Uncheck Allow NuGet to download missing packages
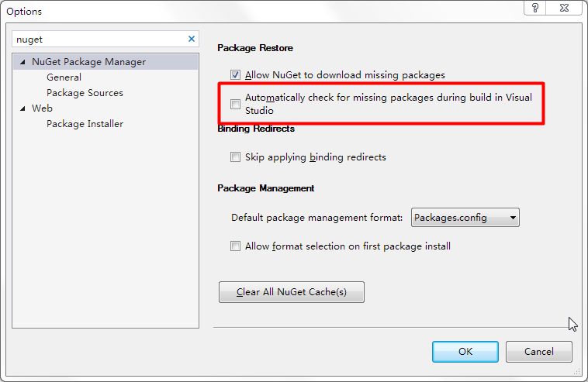Screen dimensions: 588x382 (235, 75)
